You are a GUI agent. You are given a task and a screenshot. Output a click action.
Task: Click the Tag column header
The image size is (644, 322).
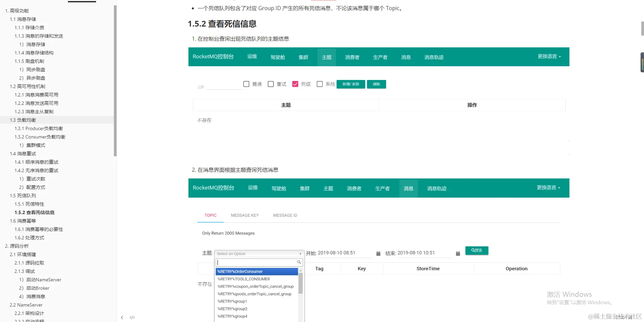coord(319,269)
